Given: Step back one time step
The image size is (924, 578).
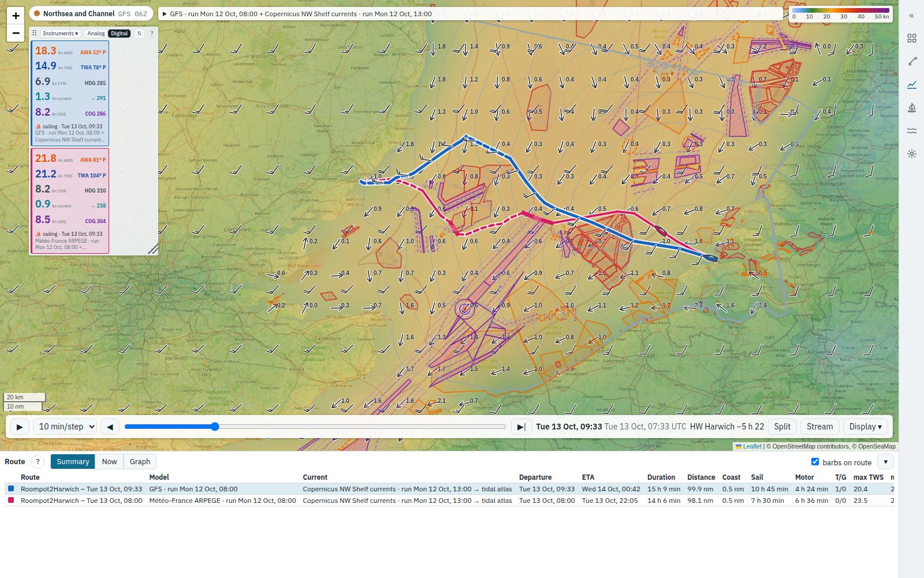Looking at the screenshot, I should tap(110, 427).
